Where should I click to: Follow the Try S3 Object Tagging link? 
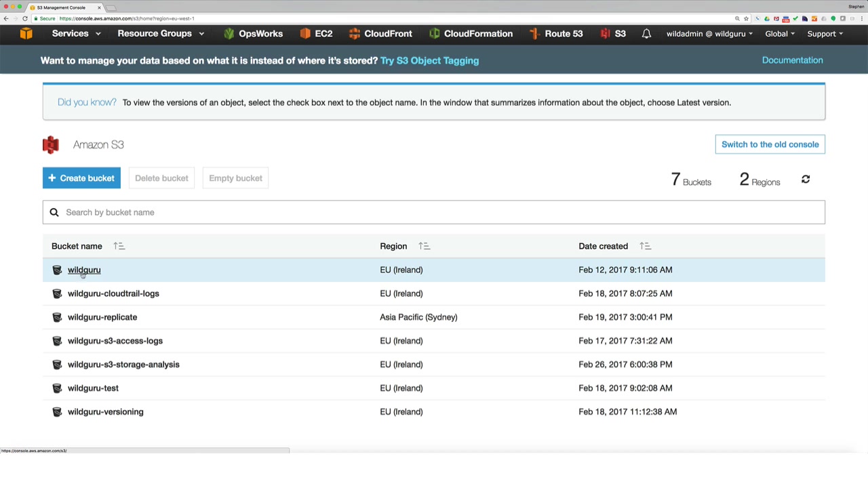430,60
